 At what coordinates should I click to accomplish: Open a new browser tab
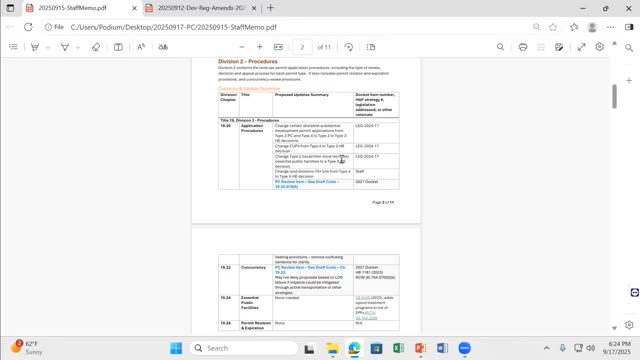point(270,8)
